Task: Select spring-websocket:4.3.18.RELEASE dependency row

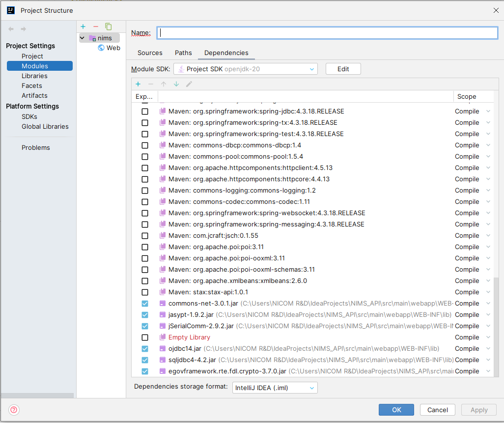Action: pyautogui.click(x=312, y=213)
